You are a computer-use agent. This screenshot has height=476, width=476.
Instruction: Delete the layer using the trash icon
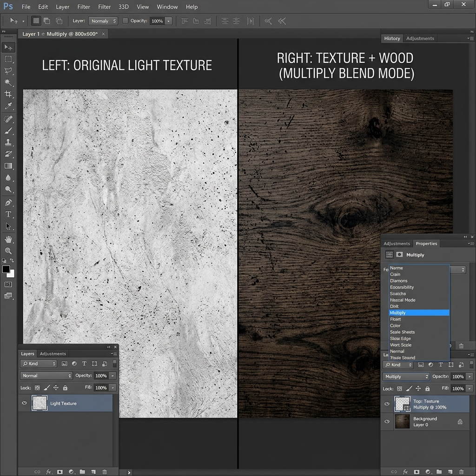click(x=105, y=472)
